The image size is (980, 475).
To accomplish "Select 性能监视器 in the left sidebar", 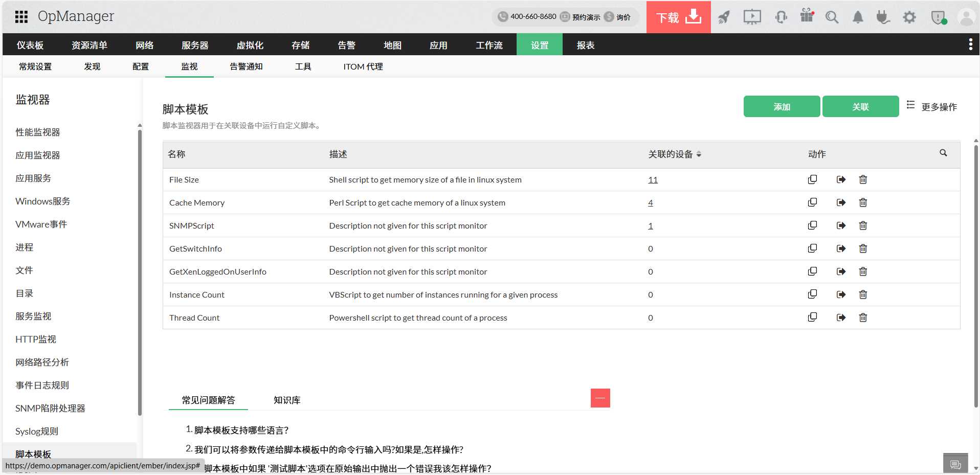I will pyautogui.click(x=38, y=132).
